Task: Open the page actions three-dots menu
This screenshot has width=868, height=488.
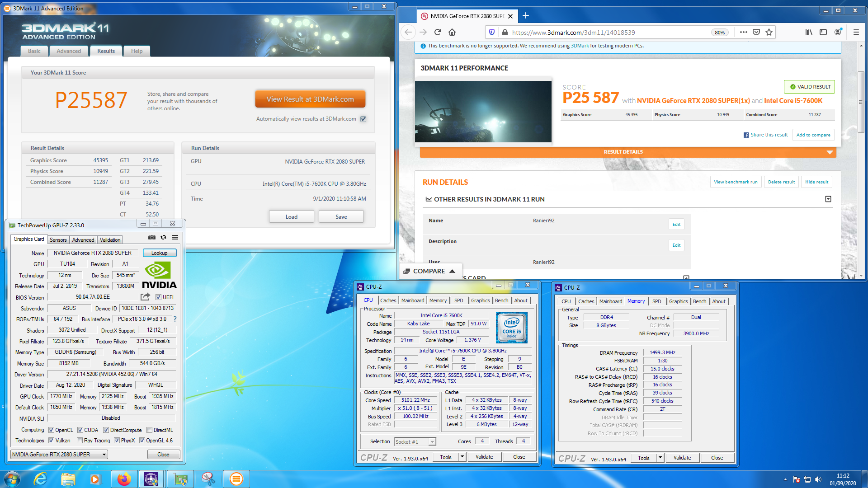Action: coord(743,32)
